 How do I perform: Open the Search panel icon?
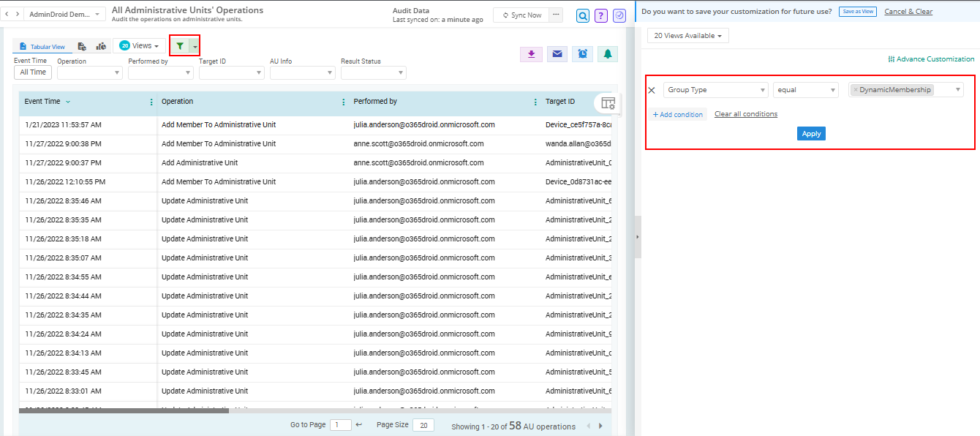583,15
